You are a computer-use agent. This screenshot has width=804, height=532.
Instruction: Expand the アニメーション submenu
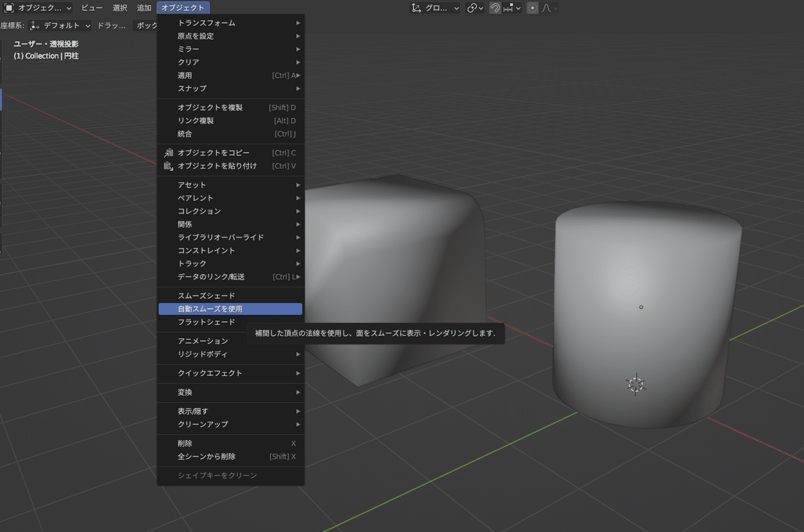(230, 341)
